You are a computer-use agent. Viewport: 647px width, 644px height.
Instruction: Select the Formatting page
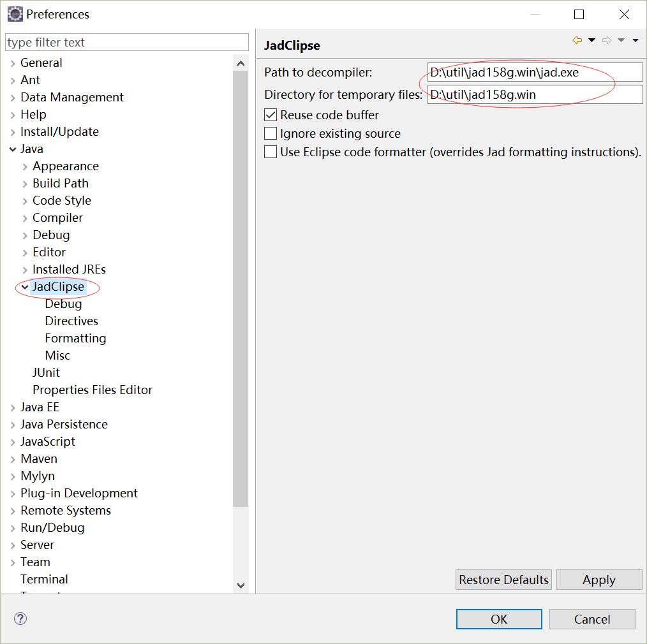click(75, 339)
